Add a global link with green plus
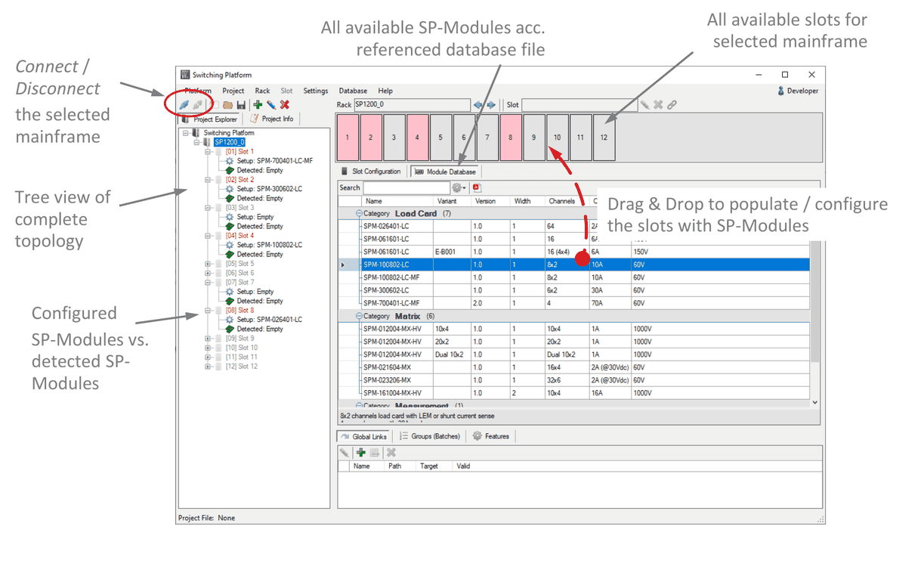 (361, 453)
